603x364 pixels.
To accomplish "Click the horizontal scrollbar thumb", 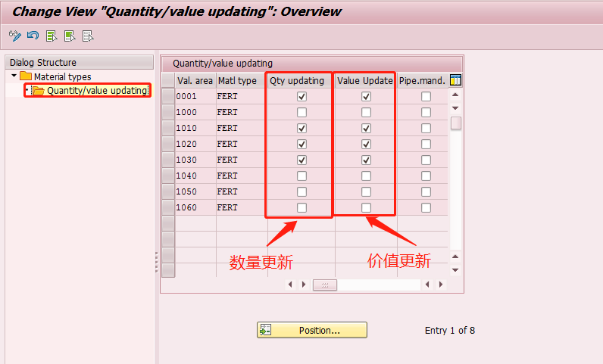I will 324,285.
